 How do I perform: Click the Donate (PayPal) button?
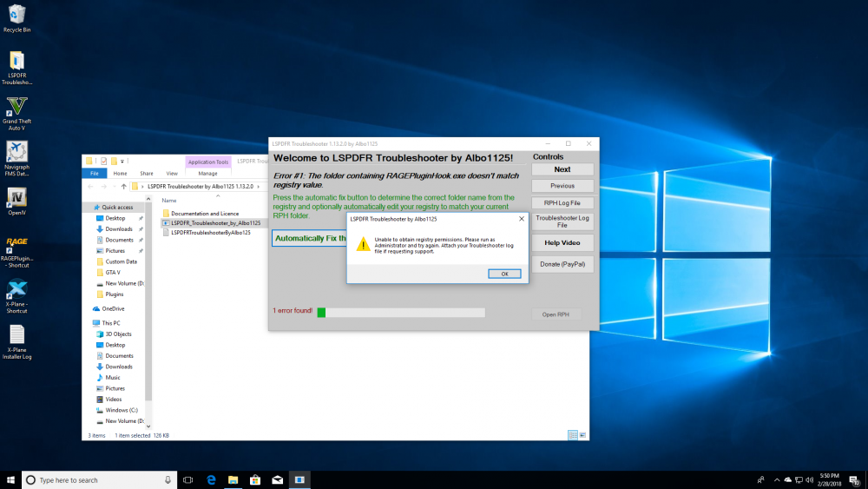tap(562, 264)
